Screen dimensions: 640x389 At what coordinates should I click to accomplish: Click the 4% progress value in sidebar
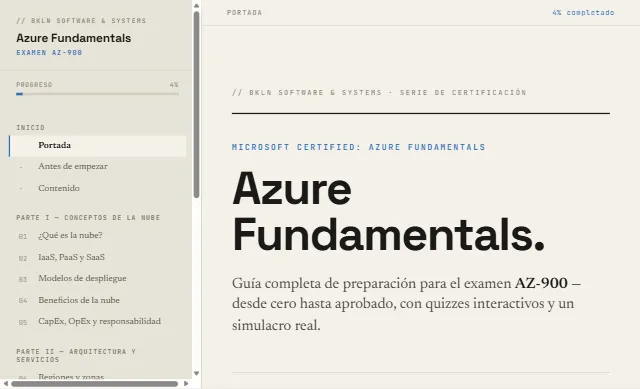tap(174, 84)
